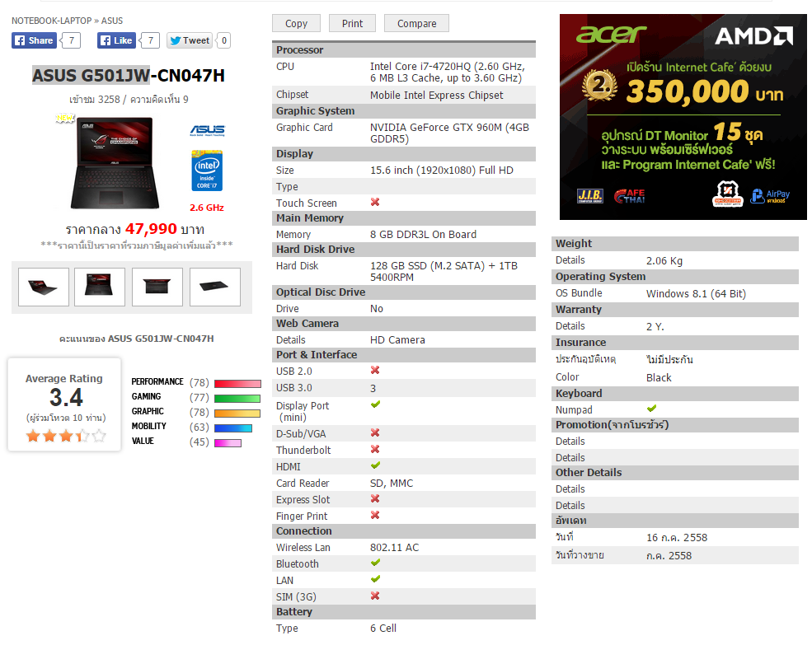Image resolution: width=812 pixels, height=645 pixels.
Task: Open the NOTEBOOK-LAPTOP breadcrumb link
Action: 51,21
